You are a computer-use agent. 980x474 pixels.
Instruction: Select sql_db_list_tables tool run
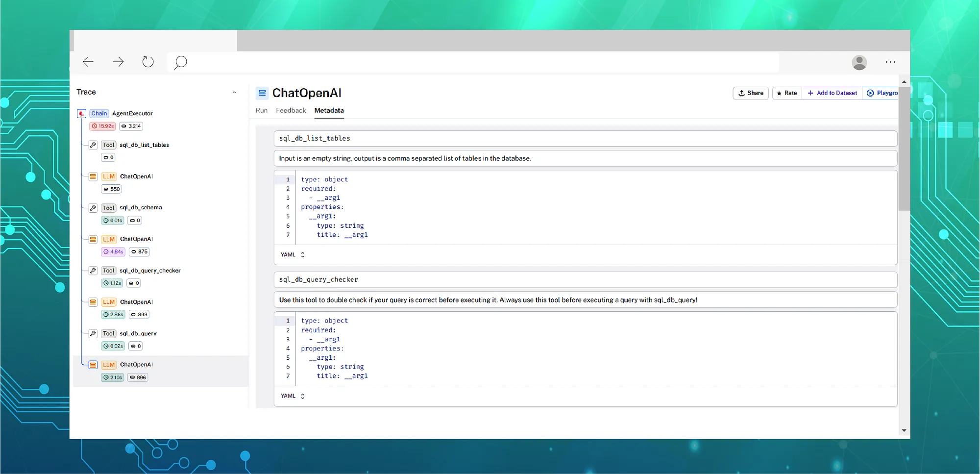(144, 145)
